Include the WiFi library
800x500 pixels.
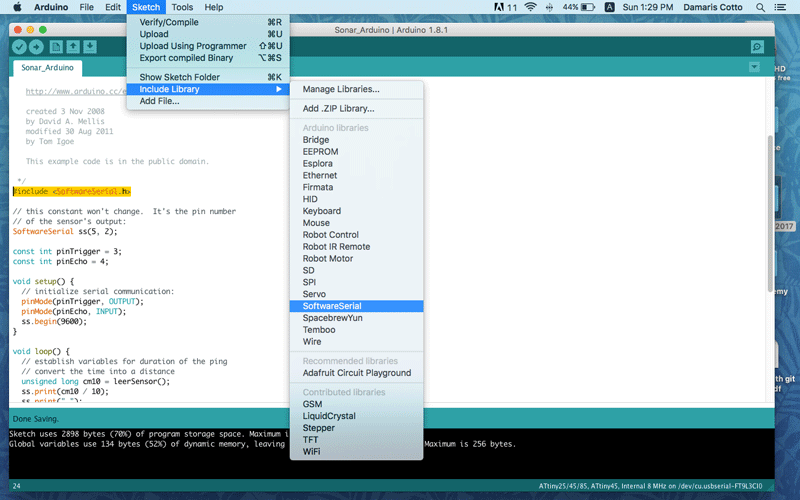tap(356, 452)
